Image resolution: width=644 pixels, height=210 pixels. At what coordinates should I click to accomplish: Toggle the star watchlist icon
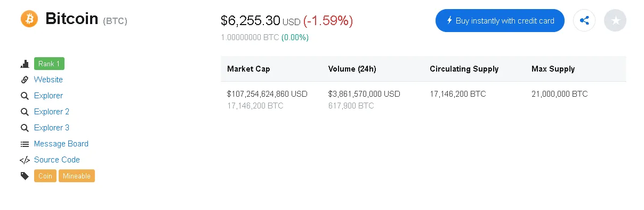coord(615,21)
